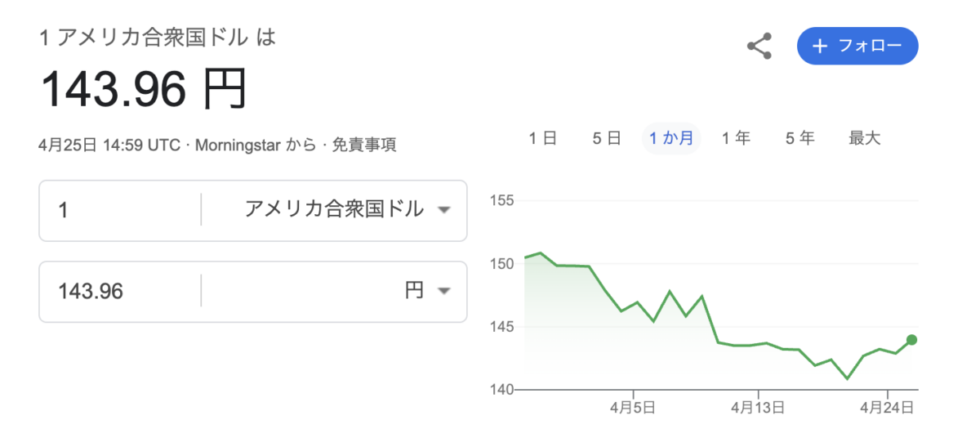The height and width of the screenshot is (429, 980).
Task: Click the share icon
Action: pyautogui.click(x=759, y=46)
